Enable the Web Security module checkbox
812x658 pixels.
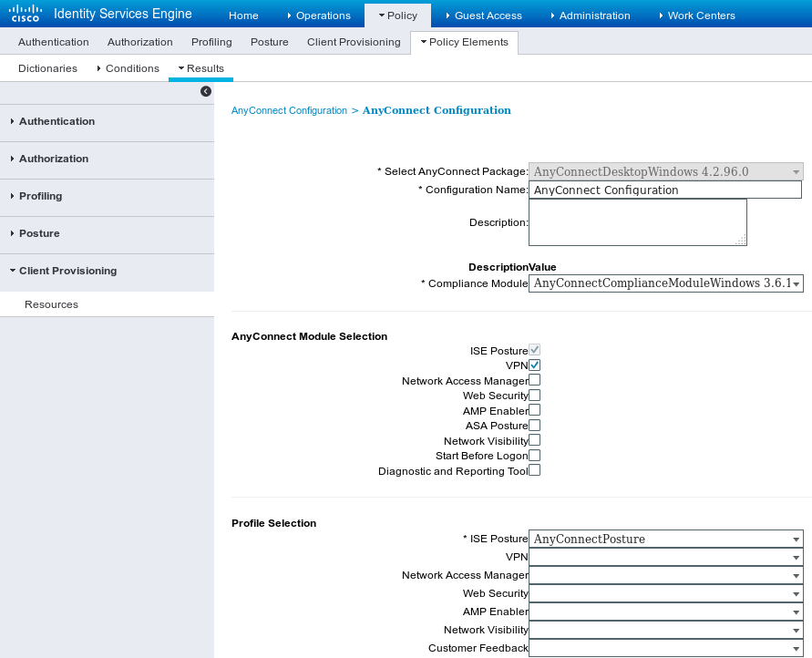coord(534,395)
